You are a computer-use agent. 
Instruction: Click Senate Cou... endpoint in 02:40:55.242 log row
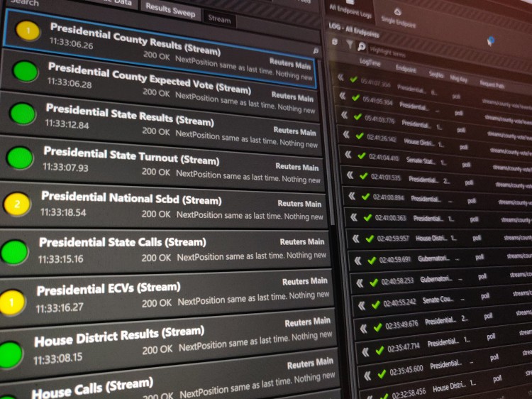(438, 300)
